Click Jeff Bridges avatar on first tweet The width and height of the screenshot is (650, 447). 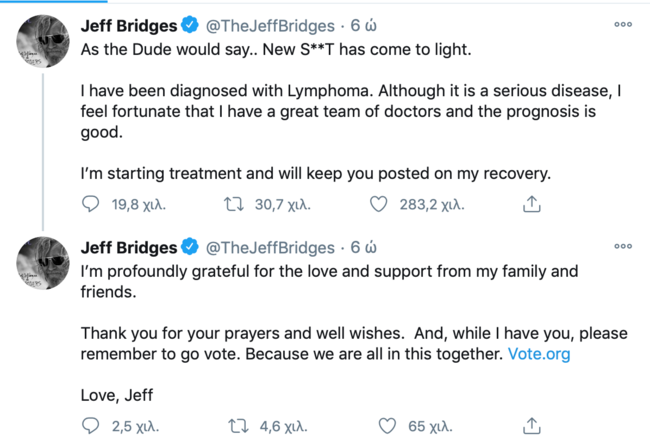point(43,40)
